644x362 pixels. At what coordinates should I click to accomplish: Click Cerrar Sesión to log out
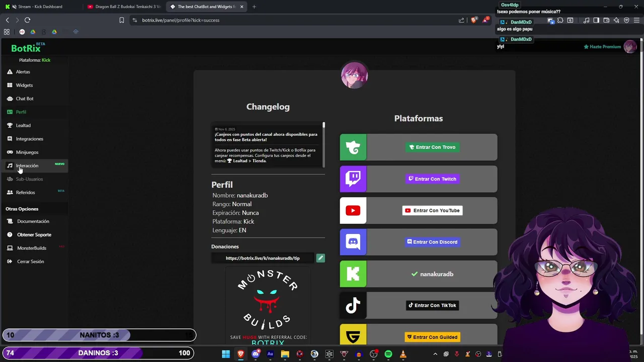pos(31,261)
